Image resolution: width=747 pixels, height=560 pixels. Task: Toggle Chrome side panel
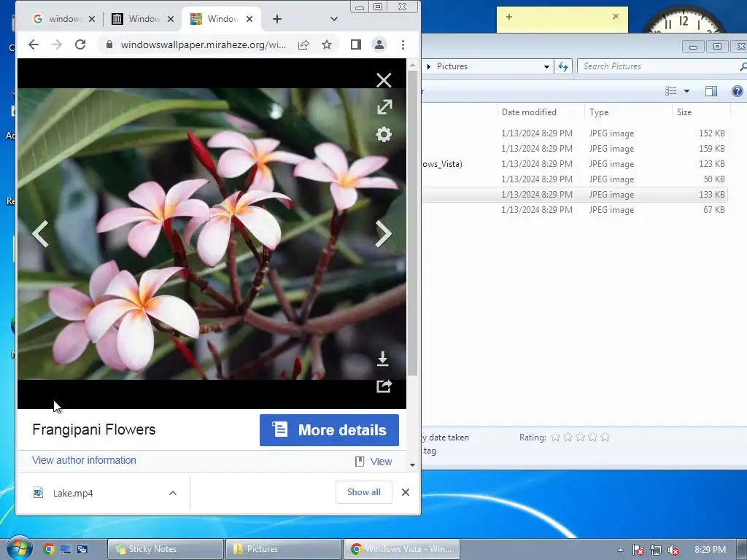(x=355, y=44)
